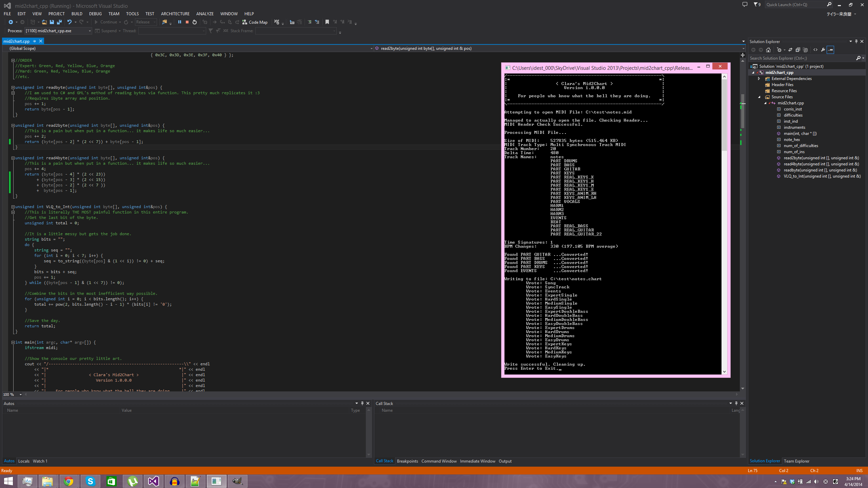Click the bookmark toggle icon
Viewport: 868px width, 488px height.
tap(327, 22)
